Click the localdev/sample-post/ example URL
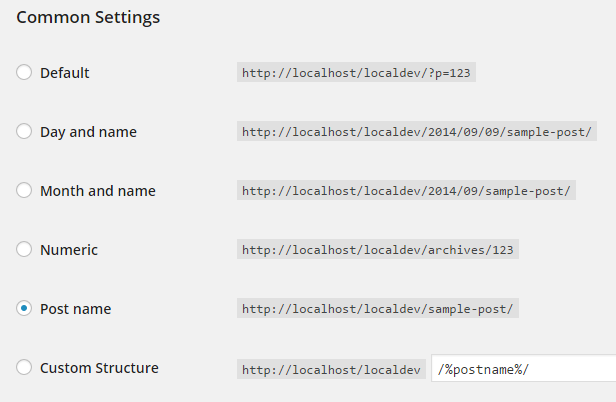 click(x=378, y=309)
